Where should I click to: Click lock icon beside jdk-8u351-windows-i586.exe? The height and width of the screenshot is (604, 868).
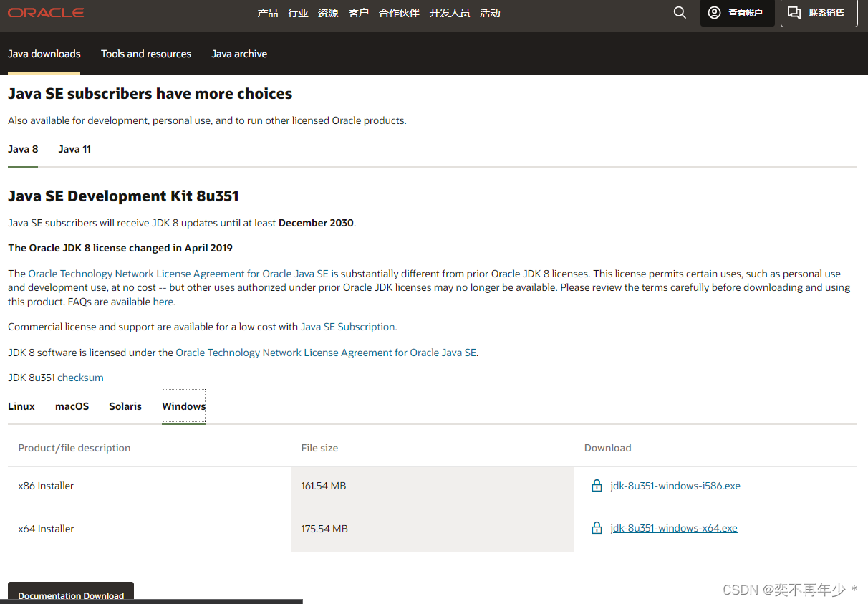coord(597,486)
